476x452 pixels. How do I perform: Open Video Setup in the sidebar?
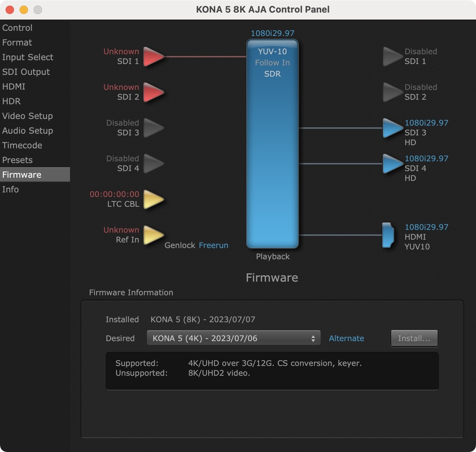[35, 116]
